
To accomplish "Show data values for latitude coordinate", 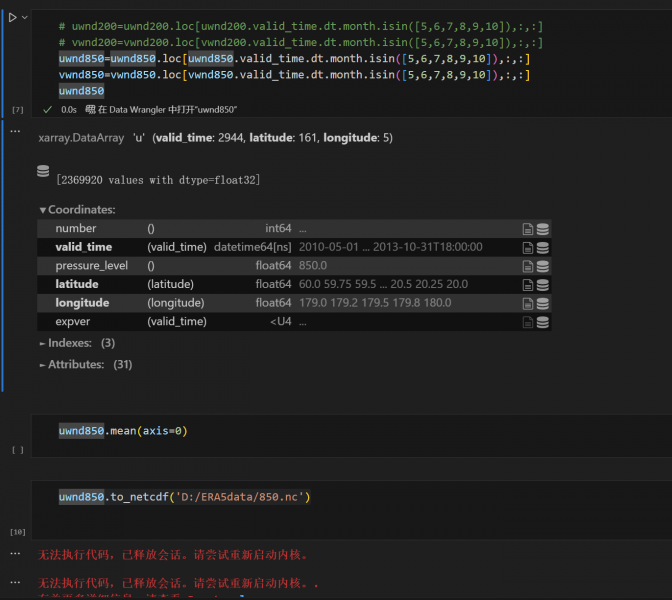I will (542, 285).
